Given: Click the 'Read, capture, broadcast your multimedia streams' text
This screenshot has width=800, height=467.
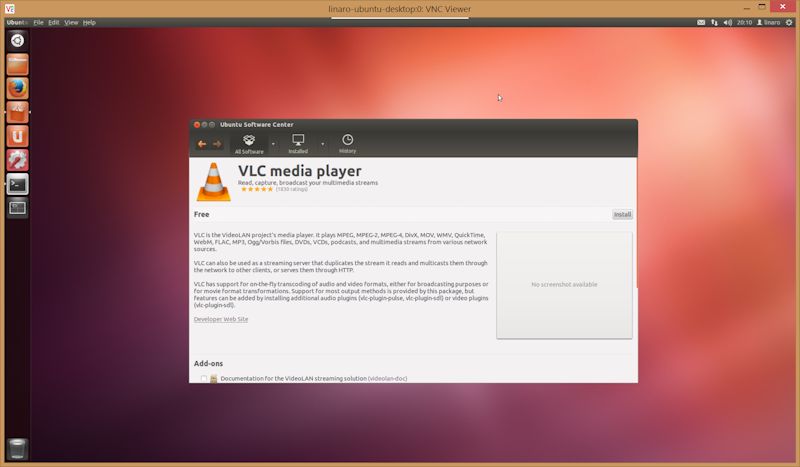Looking at the screenshot, I should [x=308, y=183].
